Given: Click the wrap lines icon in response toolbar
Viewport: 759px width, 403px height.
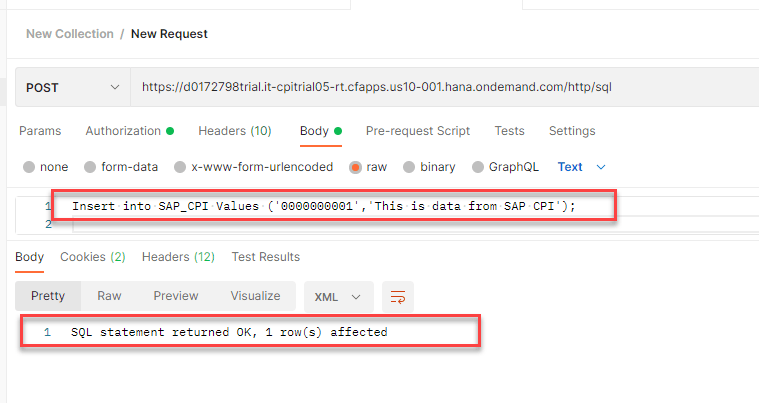Looking at the screenshot, I should [x=398, y=296].
